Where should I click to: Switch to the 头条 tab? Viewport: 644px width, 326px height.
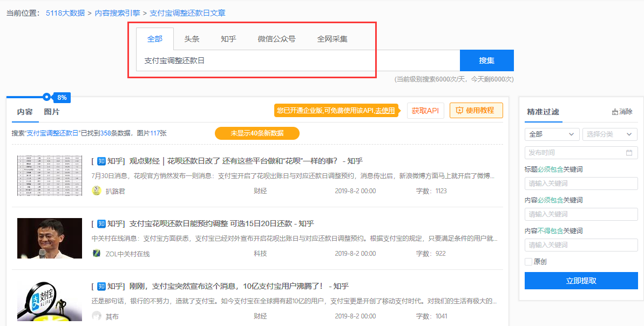coord(192,39)
